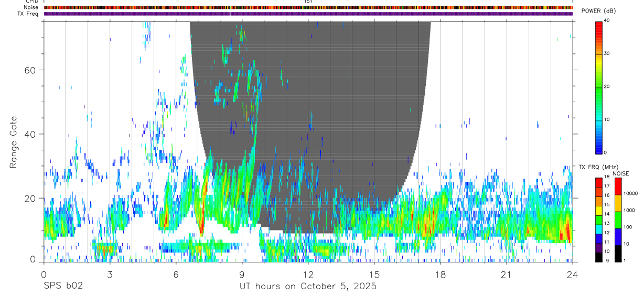Click the '30' value on the POWER scale
Viewport: 644px width, 297px height.
[606, 53]
